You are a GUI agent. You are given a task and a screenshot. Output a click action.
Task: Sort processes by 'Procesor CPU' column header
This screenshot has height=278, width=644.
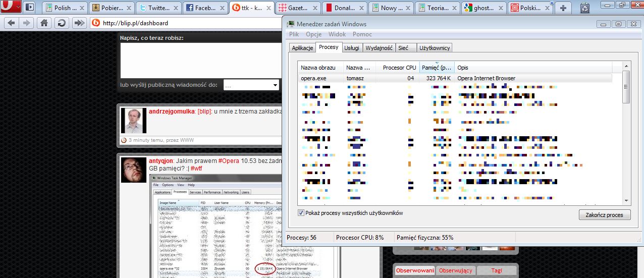399,68
